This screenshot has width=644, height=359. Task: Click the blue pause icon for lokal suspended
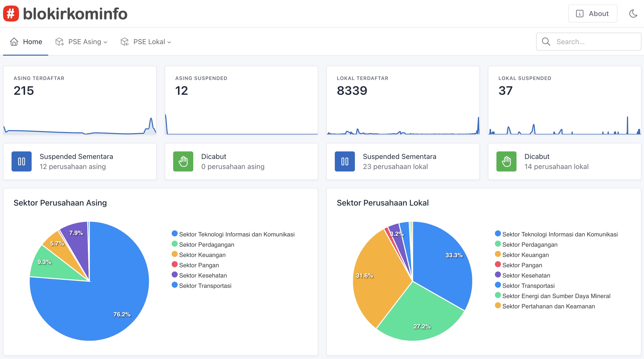pyautogui.click(x=345, y=161)
